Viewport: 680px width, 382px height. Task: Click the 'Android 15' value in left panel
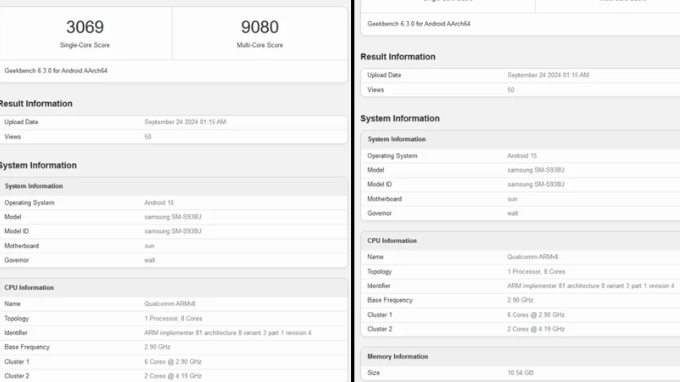tap(159, 202)
